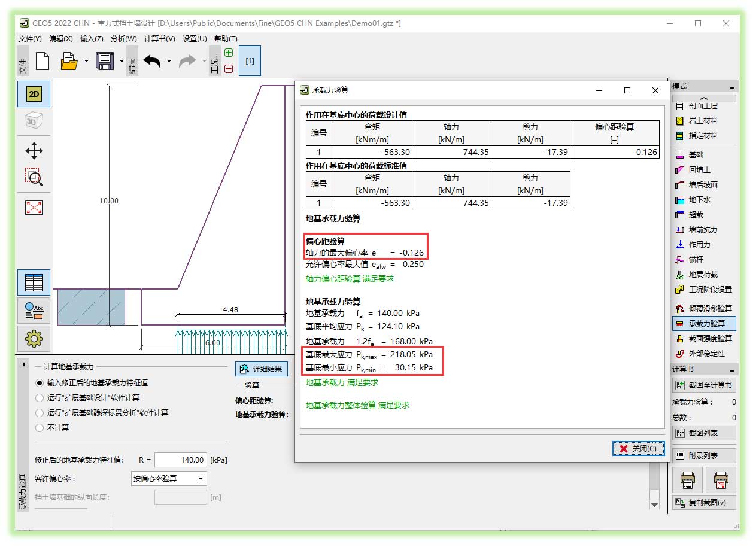Click the 截图至计算书 button
Viewport: 756px width, 547px height.
[704, 385]
